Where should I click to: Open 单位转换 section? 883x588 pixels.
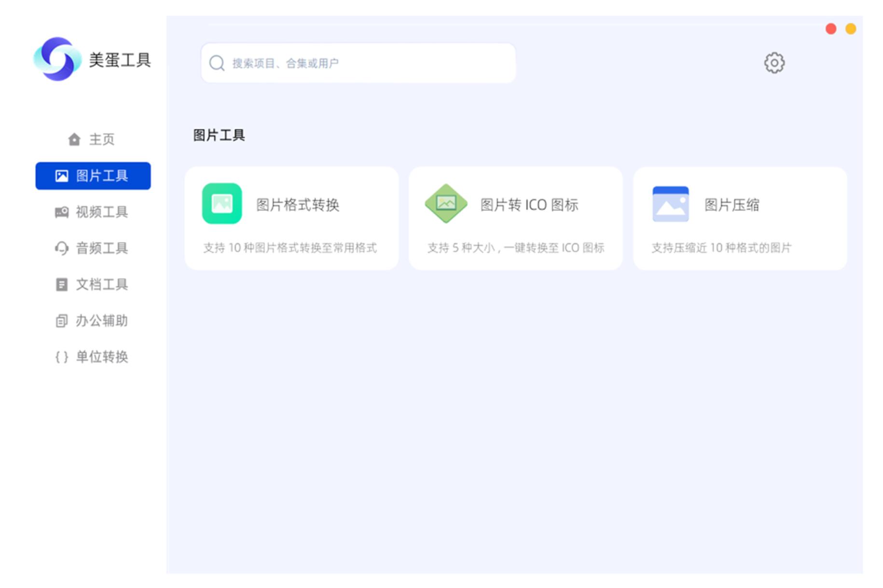93,357
